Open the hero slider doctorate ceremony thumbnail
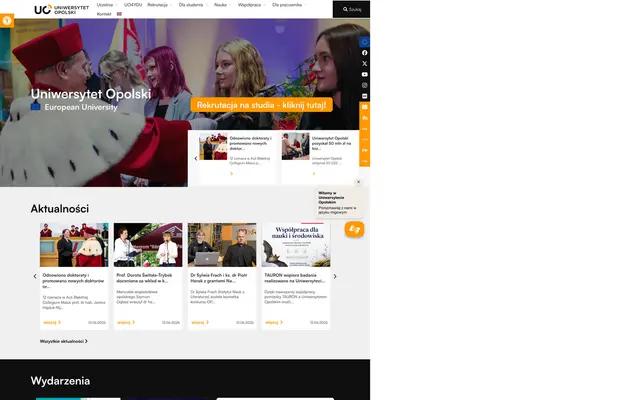The image size is (640, 400). (213, 146)
